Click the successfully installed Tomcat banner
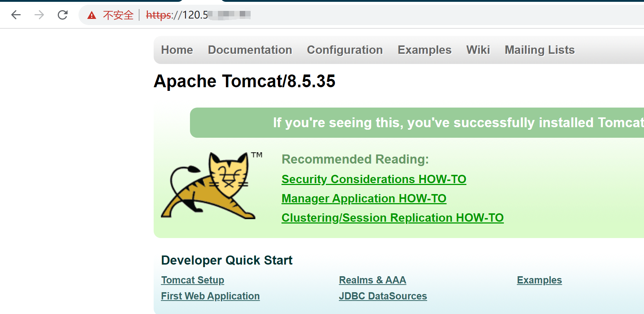644x314 pixels. [417, 122]
